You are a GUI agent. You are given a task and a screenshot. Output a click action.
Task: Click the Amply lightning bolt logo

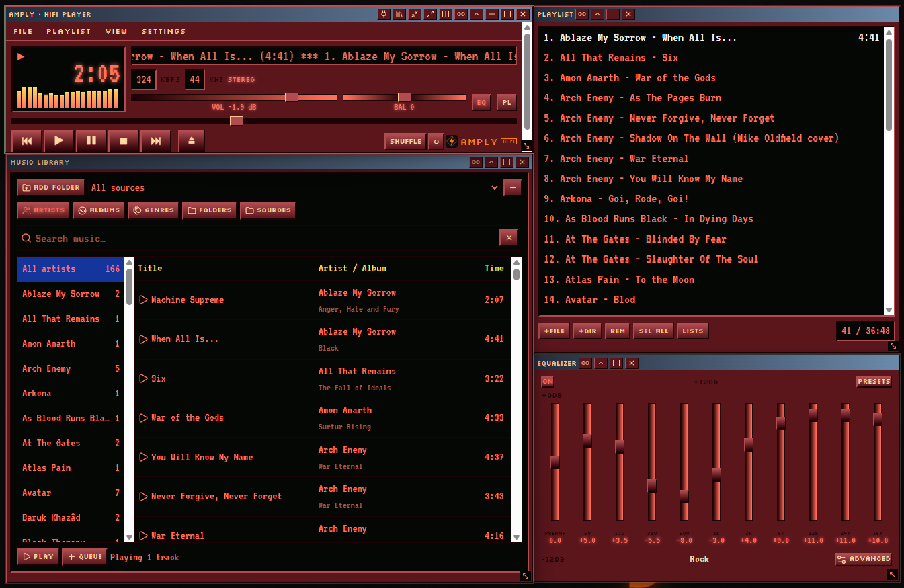point(452,142)
